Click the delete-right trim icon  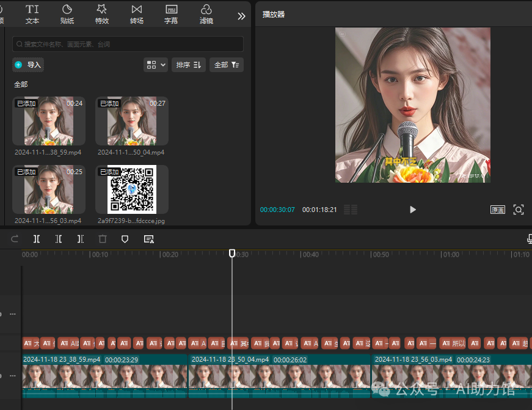pos(81,239)
